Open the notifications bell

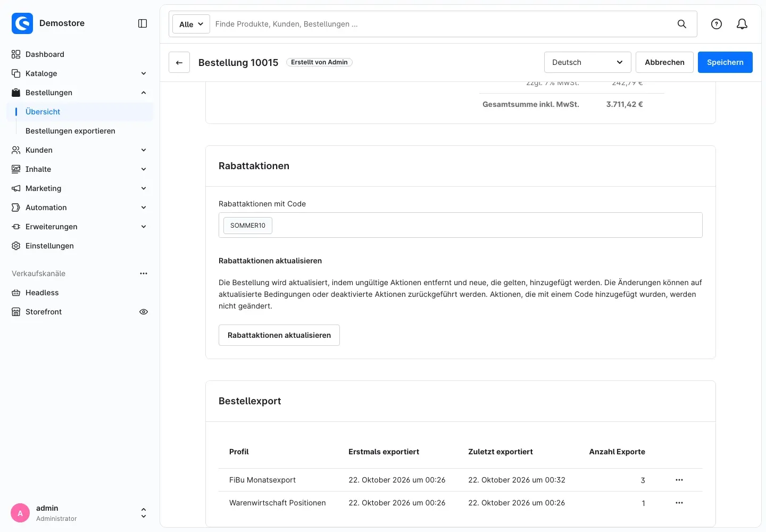pyautogui.click(x=742, y=24)
